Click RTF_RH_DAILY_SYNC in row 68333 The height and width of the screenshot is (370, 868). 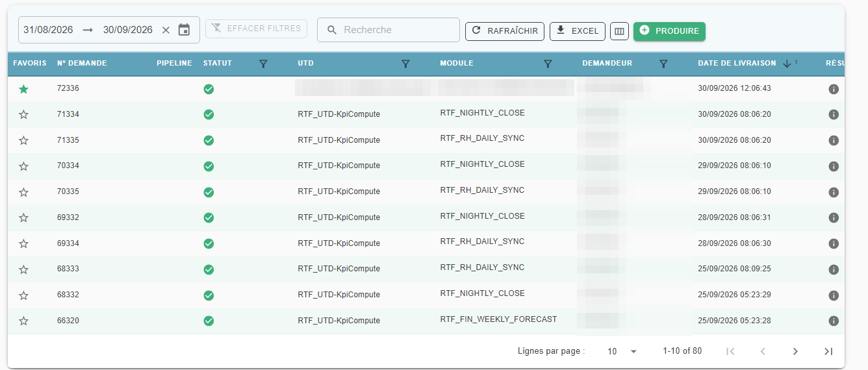pyautogui.click(x=482, y=267)
